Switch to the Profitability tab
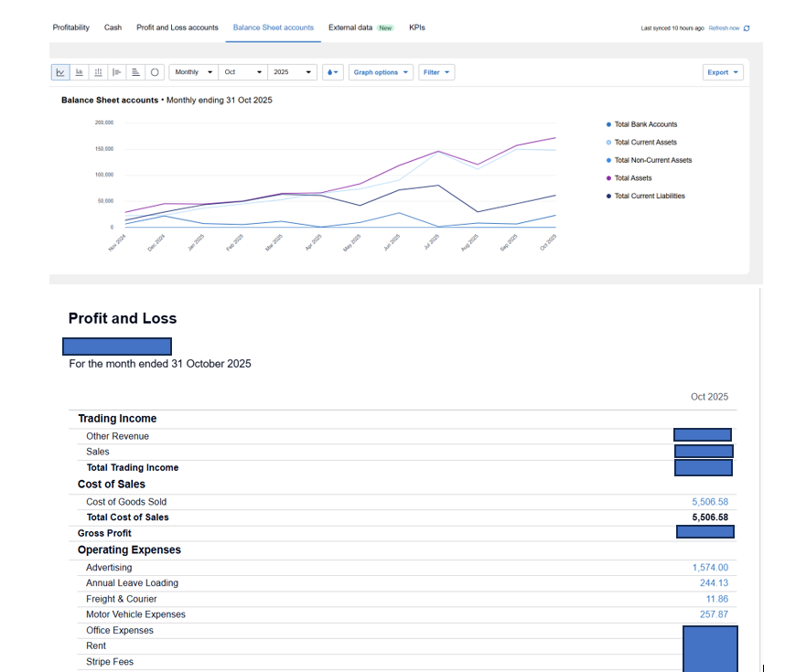This screenshot has height=672, width=785. [x=71, y=27]
